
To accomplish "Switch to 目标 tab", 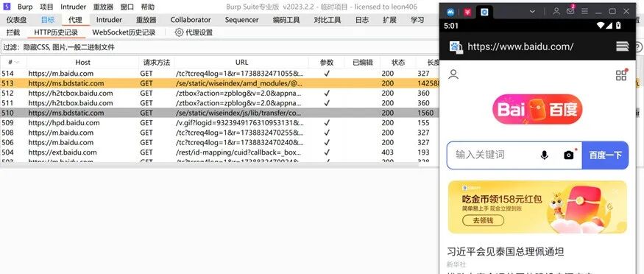I will coord(48,20).
